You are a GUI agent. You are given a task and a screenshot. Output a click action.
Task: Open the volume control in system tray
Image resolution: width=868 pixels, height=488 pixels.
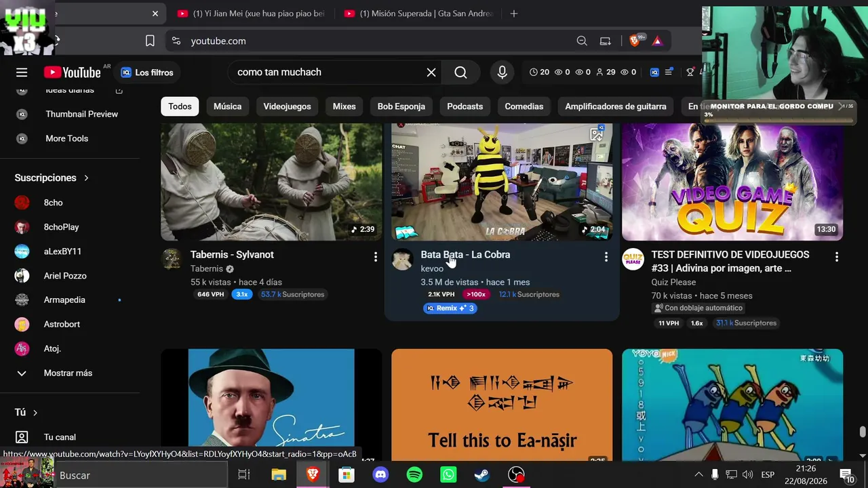tap(748, 475)
